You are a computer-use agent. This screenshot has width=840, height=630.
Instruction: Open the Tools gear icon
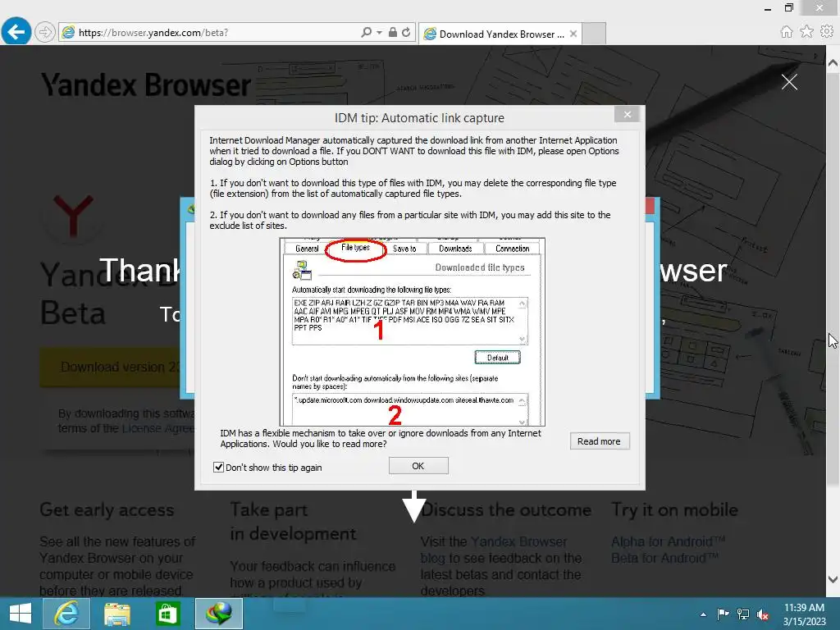(x=827, y=32)
